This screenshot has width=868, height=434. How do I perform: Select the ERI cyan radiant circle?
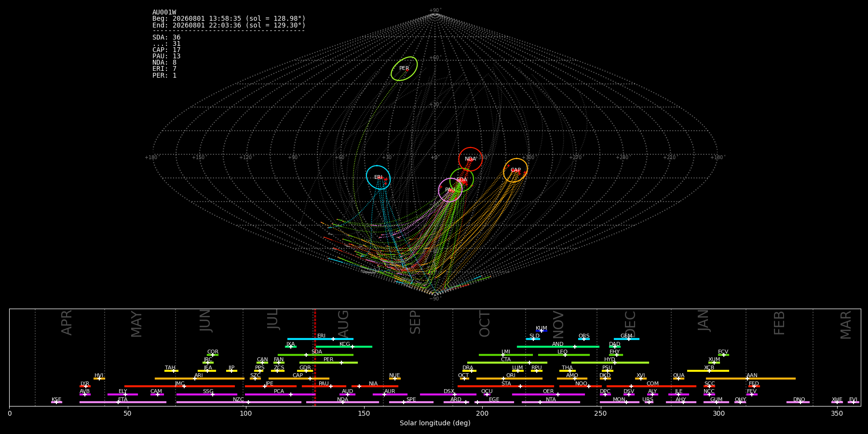click(x=378, y=177)
